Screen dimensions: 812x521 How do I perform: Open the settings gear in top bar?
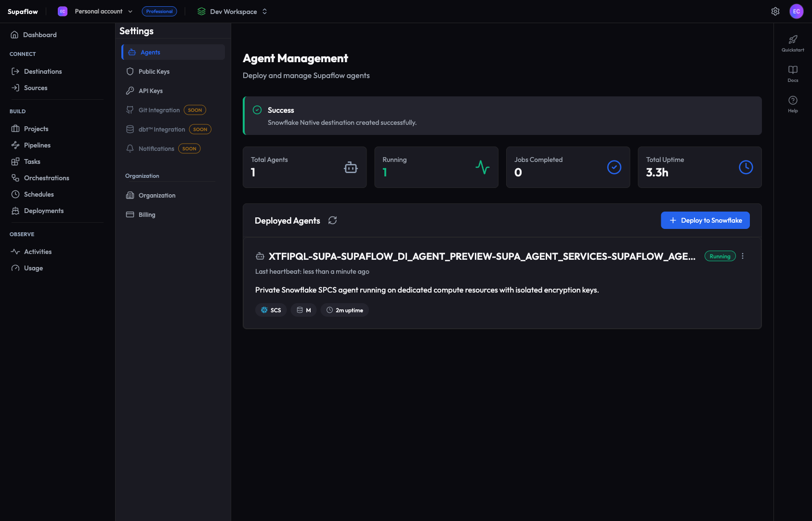775,11
